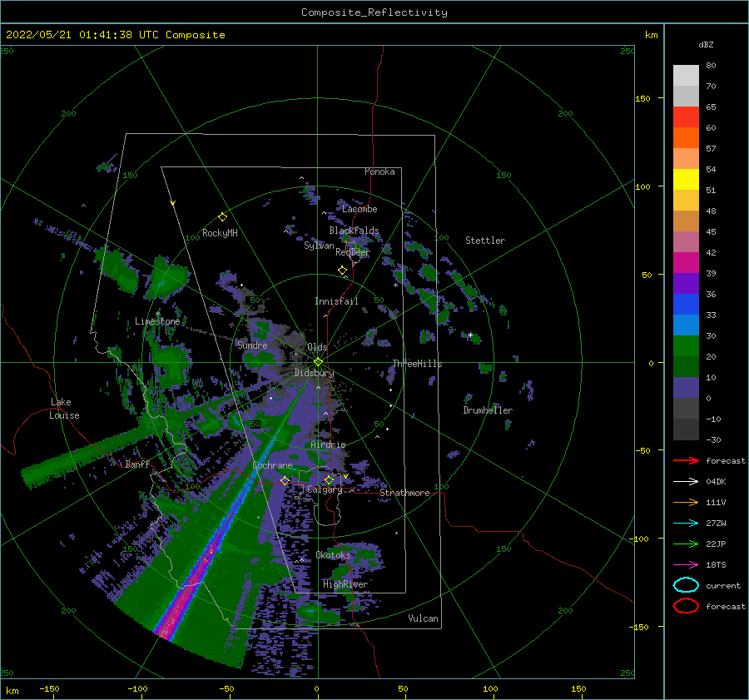This screenshot has height=700, width=749.
Task: Click the Calgary city label
Action: [325, 489]
